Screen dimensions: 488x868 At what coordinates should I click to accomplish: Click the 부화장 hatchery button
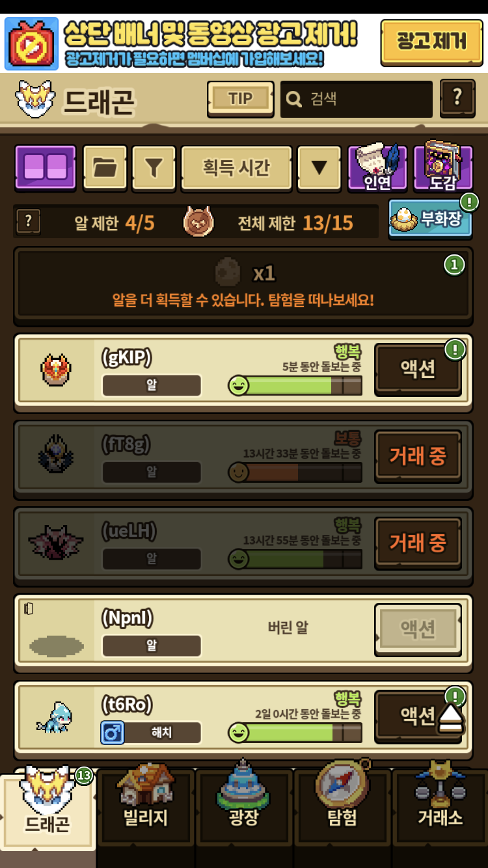pos(431,219)
